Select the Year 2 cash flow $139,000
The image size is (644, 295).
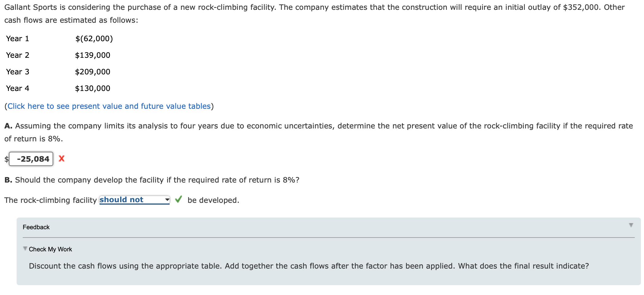pyautogui.click(x=92, y=55)
